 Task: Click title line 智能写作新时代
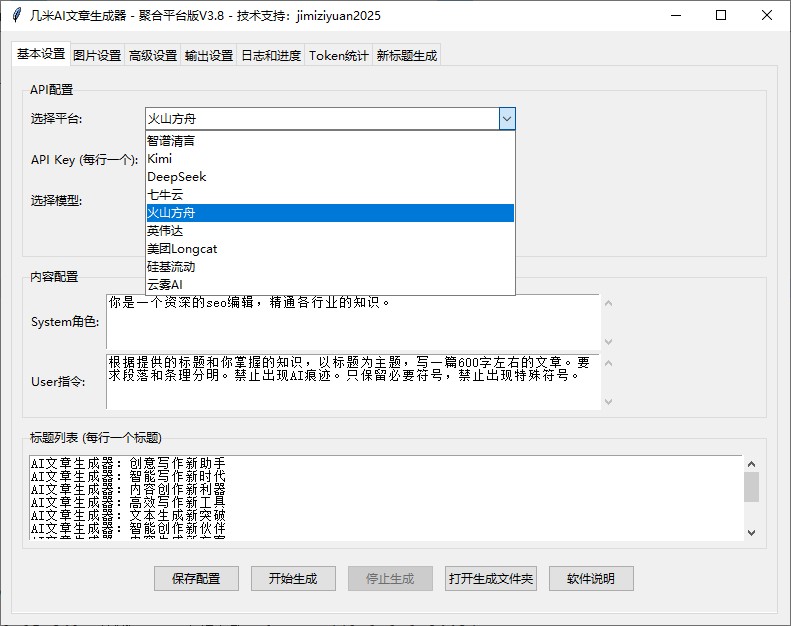tap(128, 476)
